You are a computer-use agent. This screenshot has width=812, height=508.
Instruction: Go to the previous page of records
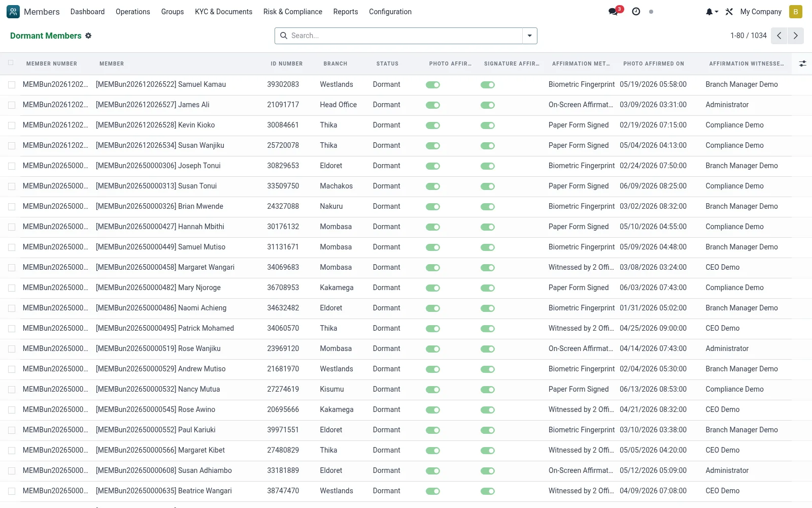point(779,36)
